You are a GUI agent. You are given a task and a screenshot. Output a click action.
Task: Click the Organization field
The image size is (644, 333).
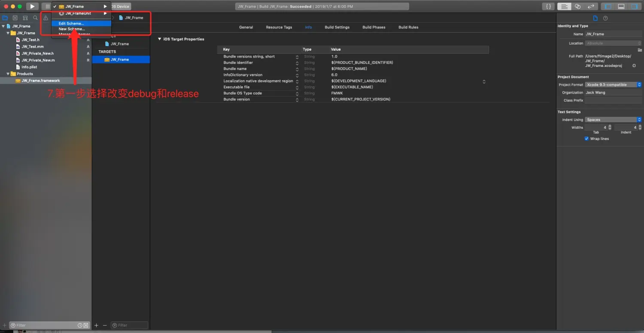[613, 93]
